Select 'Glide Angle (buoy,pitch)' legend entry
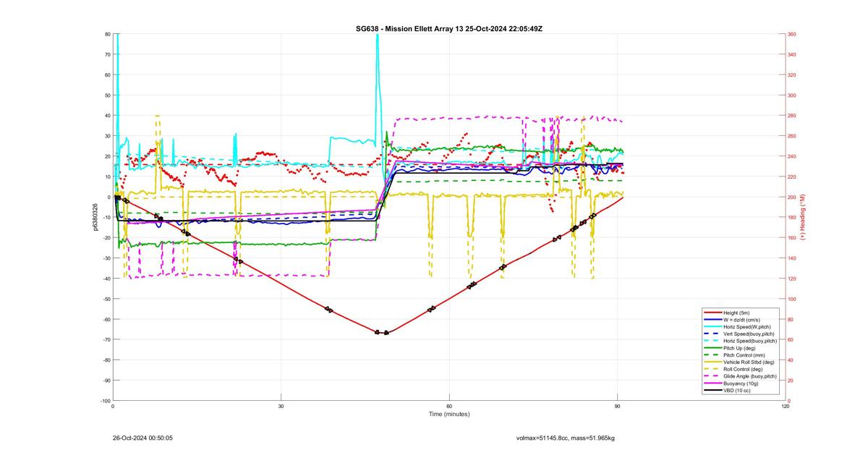 point(751,376)
